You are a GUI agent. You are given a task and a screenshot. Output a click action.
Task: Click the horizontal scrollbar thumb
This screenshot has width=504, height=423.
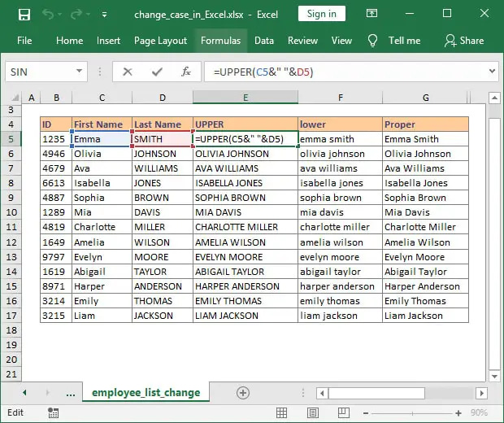point(376,393)
